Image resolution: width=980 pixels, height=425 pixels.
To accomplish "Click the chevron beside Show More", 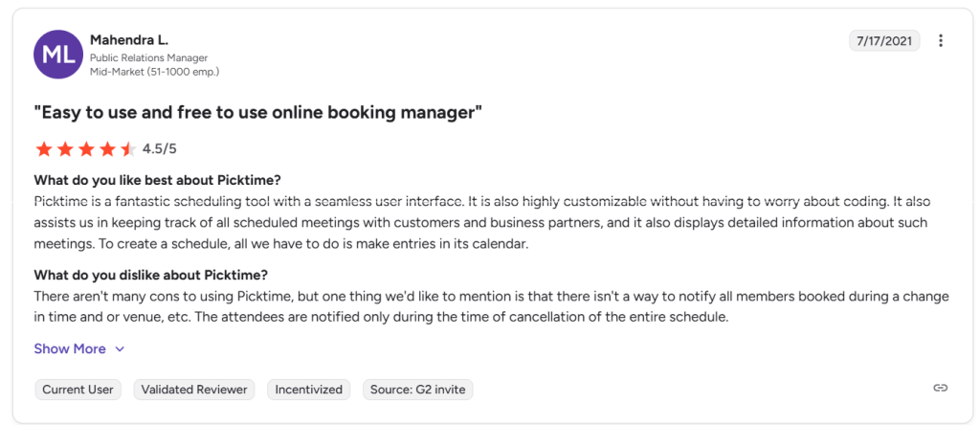I will [x=120, y=349].
